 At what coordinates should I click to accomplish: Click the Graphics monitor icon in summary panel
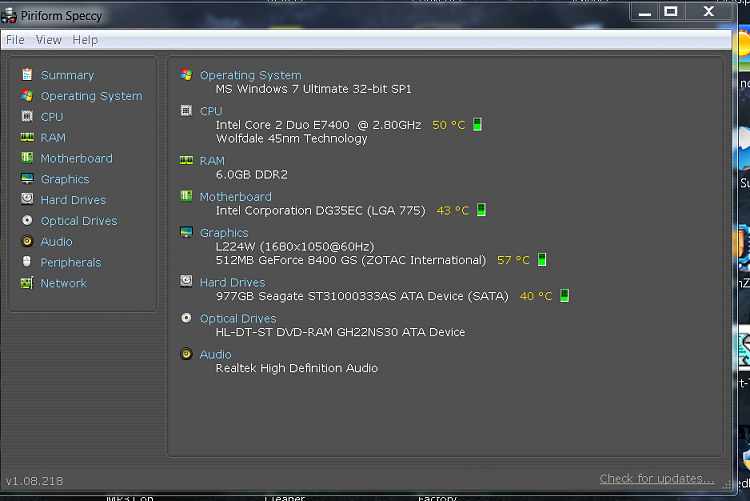tap(187, 233)
